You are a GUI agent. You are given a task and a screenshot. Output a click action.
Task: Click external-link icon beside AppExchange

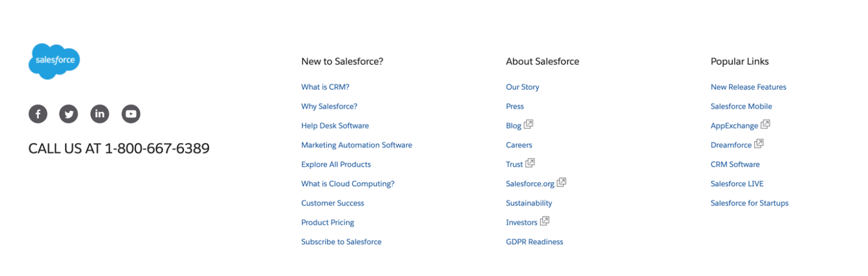pos(765,124)
